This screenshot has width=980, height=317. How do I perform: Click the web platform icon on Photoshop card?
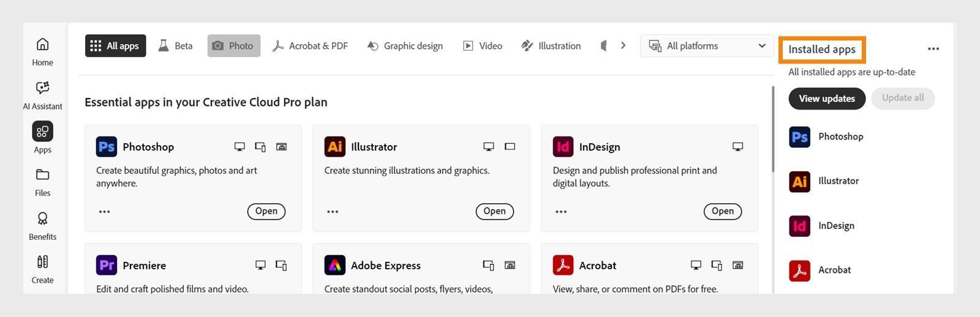pyautogui.click(x=281, y=147)
